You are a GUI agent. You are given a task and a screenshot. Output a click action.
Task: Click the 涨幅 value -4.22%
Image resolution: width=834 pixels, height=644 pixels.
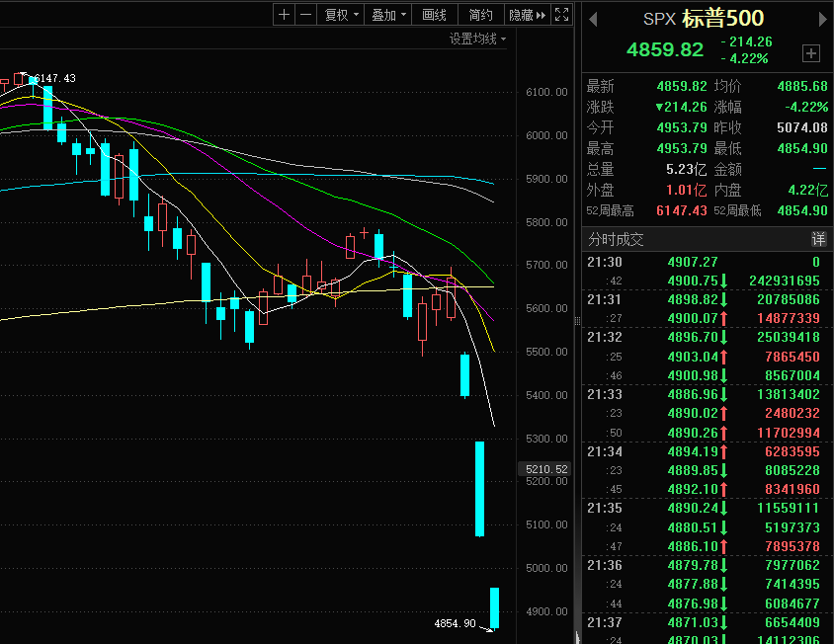[x=806, y=107]
